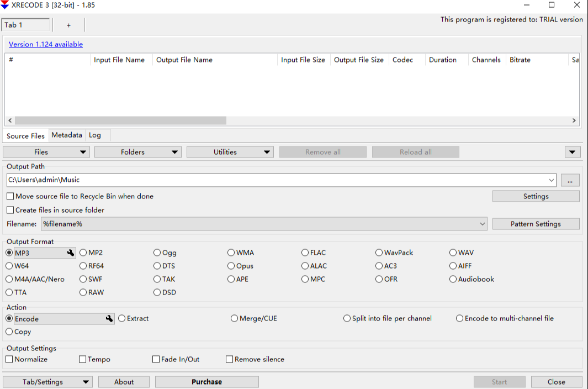Click the Purchase button
Viewport: 588px width, 389px height.
click(x=207, y=382)
